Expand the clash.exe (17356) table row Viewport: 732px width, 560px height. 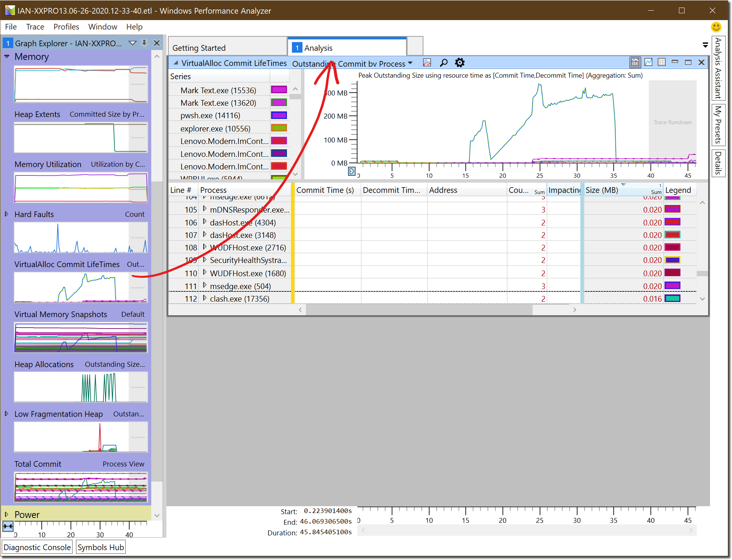coord(205,299)
